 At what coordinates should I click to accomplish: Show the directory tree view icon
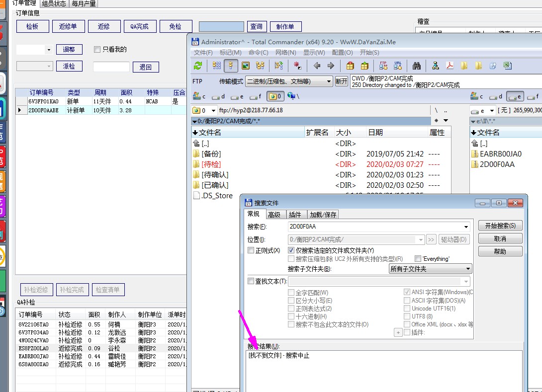pos(260,66)
